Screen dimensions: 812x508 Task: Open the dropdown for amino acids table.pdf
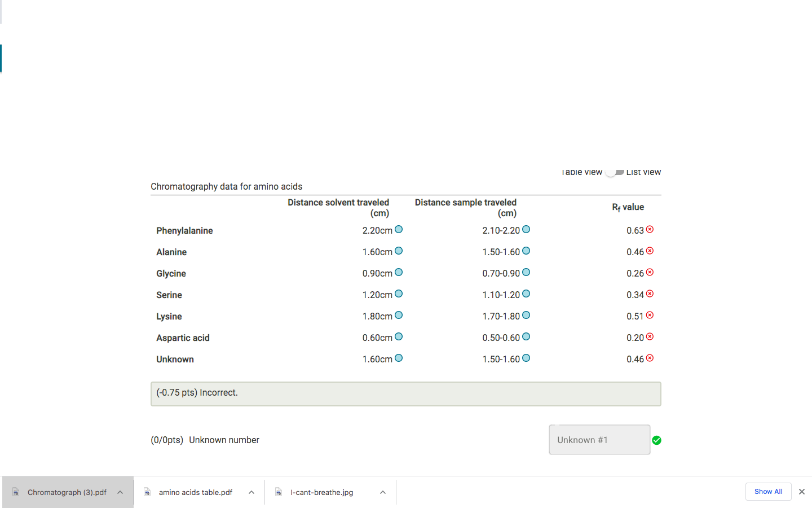[251, 492]
